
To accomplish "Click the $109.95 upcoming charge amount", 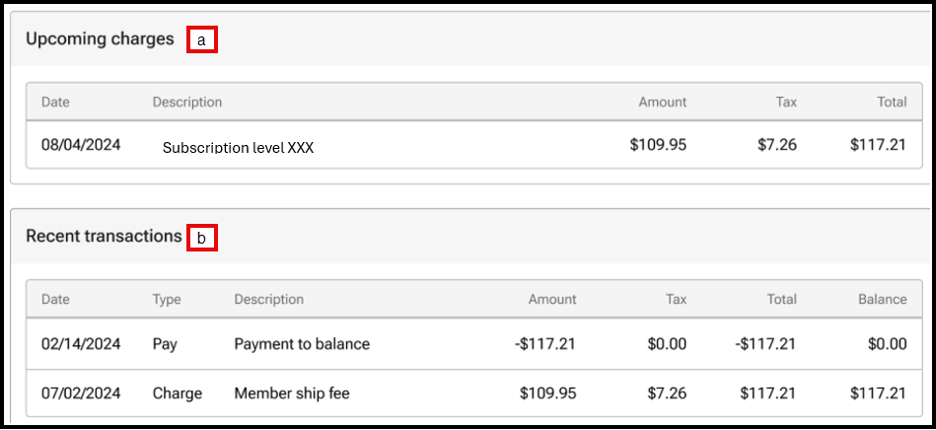I will point(658,144).
